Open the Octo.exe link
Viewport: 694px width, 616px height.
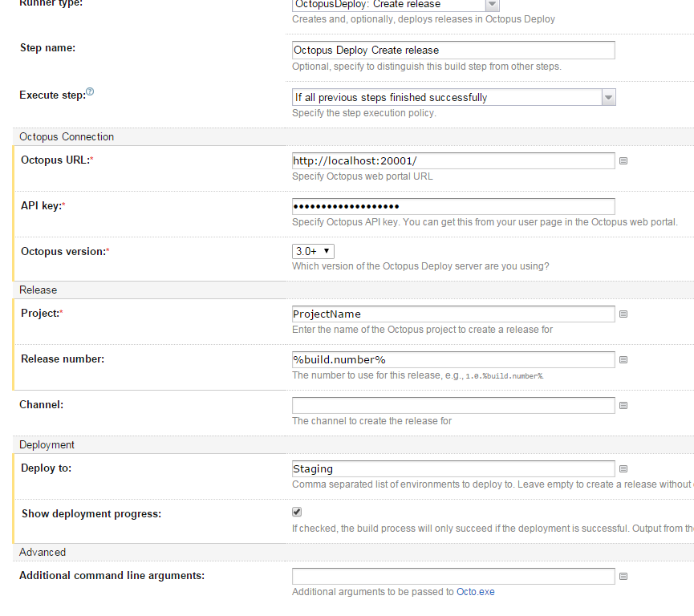point(475,592)
